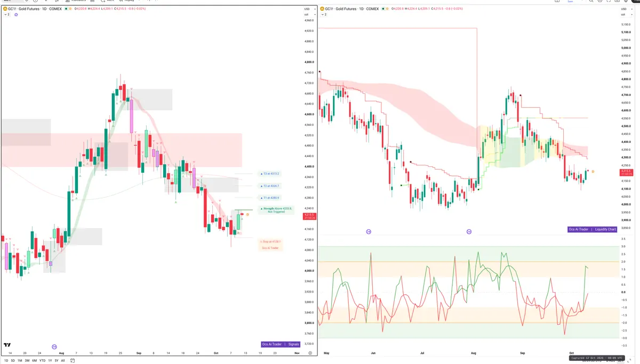Image resolution: width=640 pixels, height=364 pixels.
Task: Click the 5,150.0 price on right scale
Action: pyautogui.click(x=626, y=25)
